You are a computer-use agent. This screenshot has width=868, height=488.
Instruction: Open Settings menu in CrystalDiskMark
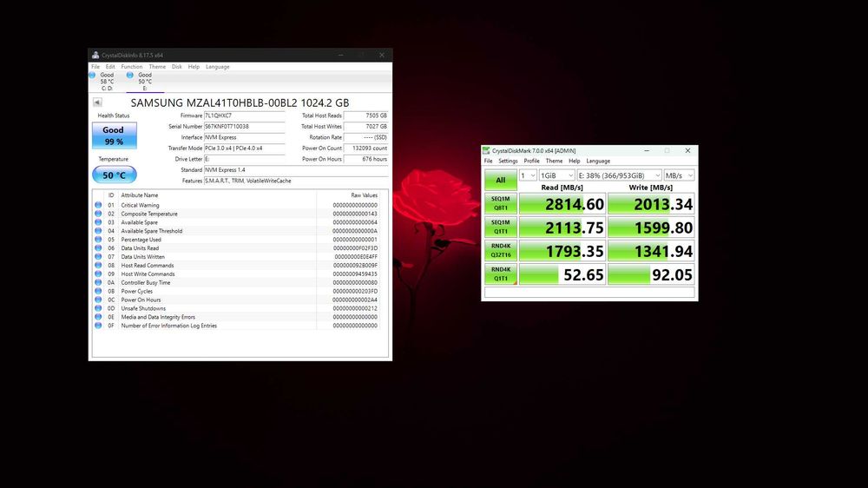click(x=508, y=162)
